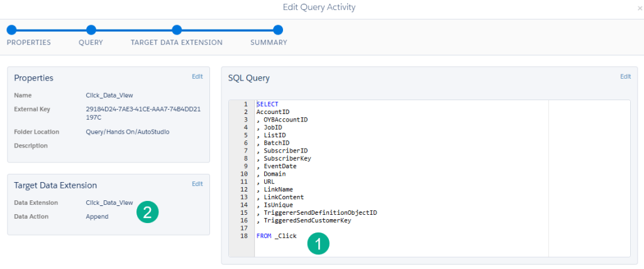Click Edit in the SQL Query panel

pyautogui.click(x=625, y=76)
